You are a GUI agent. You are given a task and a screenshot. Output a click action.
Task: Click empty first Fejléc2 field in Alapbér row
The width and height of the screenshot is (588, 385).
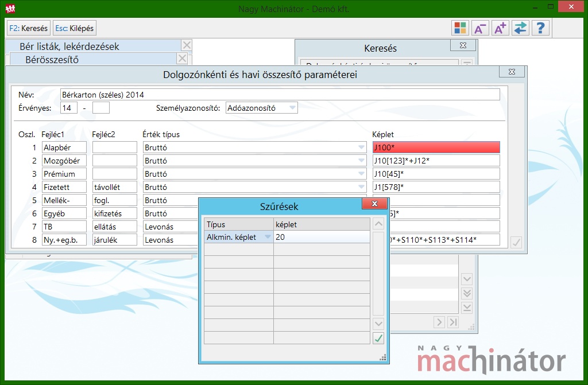(x=115, y=147)
